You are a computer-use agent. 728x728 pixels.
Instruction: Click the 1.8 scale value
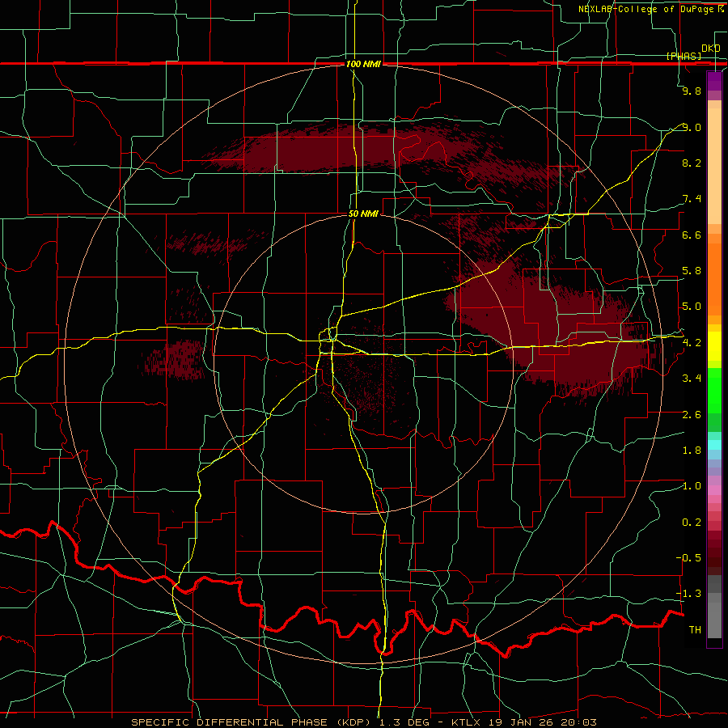click(x=692, y=451)
